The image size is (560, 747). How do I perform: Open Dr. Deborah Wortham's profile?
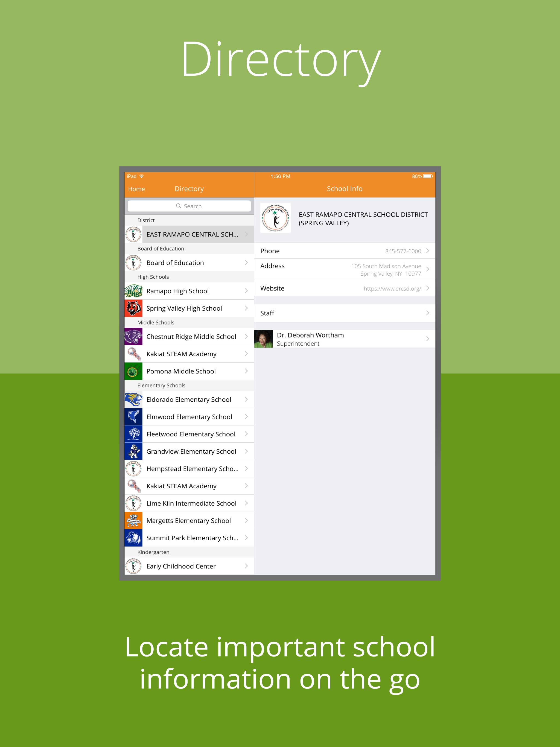[345, 339]
